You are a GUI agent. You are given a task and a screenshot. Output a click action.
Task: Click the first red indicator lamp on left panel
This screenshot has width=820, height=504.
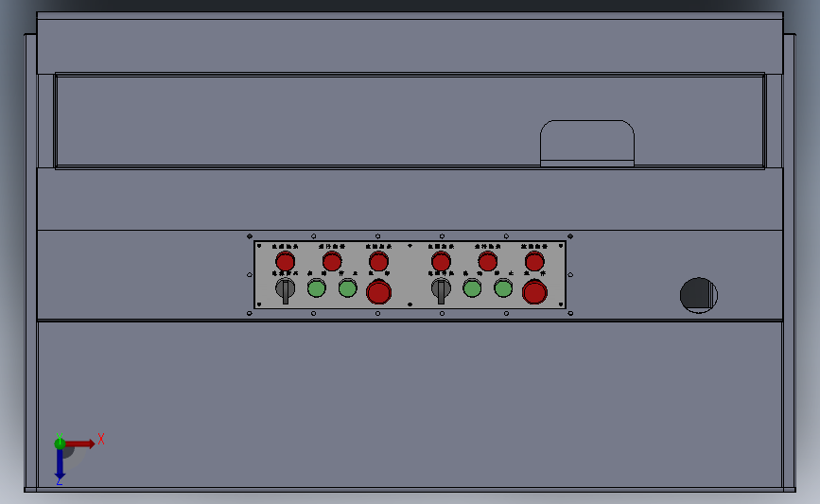click(285, 261)
